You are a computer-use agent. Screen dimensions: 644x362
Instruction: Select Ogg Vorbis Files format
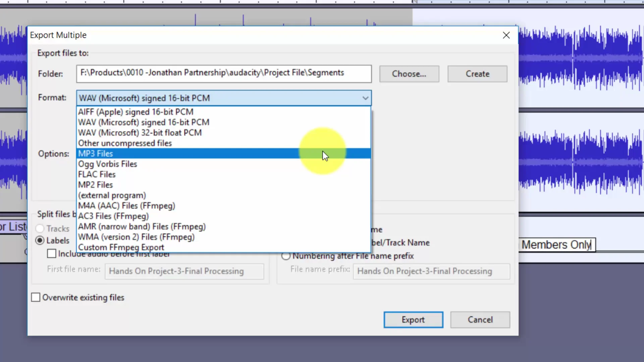[224, 164]
